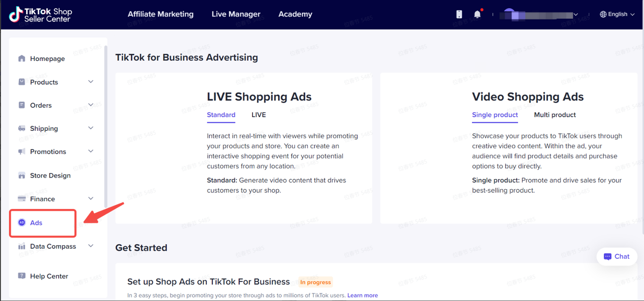Expand the Data Compass menu chevron

(x=91, y=246)
